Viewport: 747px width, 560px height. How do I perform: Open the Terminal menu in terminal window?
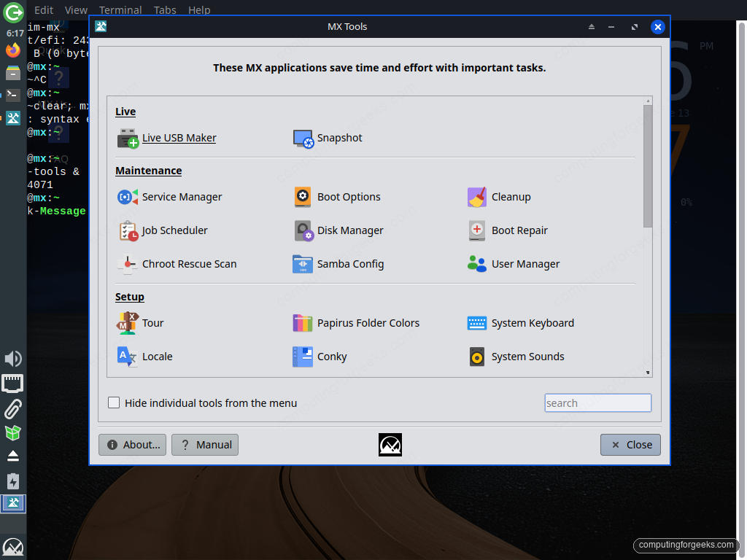pos(120,10)
